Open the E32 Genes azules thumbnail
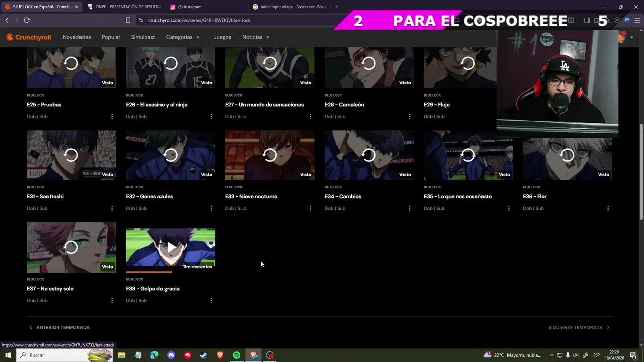644x362 pixels. tap(171, 155)
